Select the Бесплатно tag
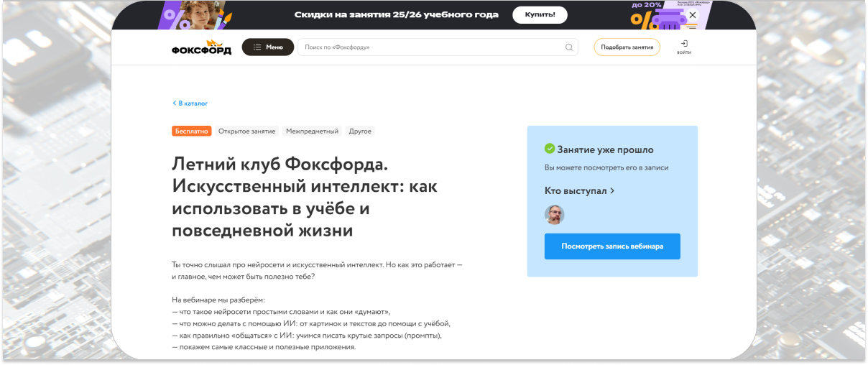868x365 pixels. (x=192, y=131)
